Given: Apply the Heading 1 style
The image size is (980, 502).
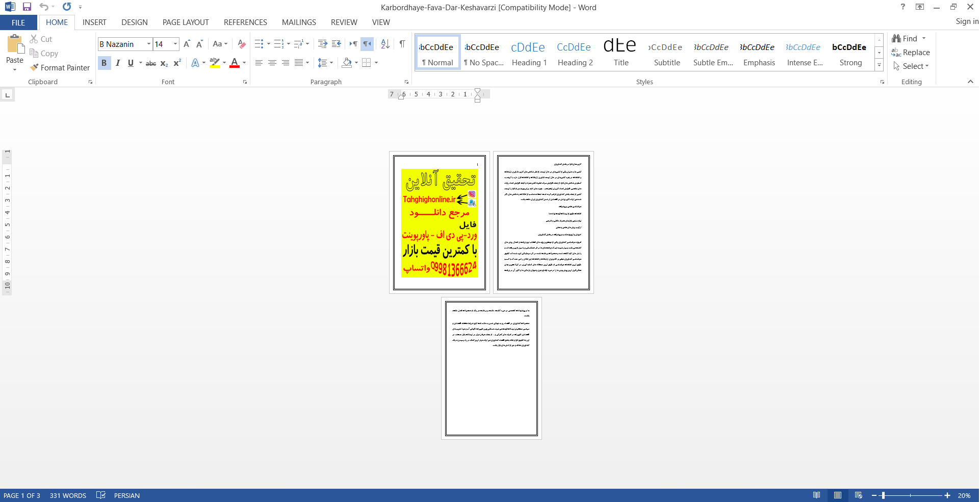Looking at the screenshot, I should [x=529, y=53].
